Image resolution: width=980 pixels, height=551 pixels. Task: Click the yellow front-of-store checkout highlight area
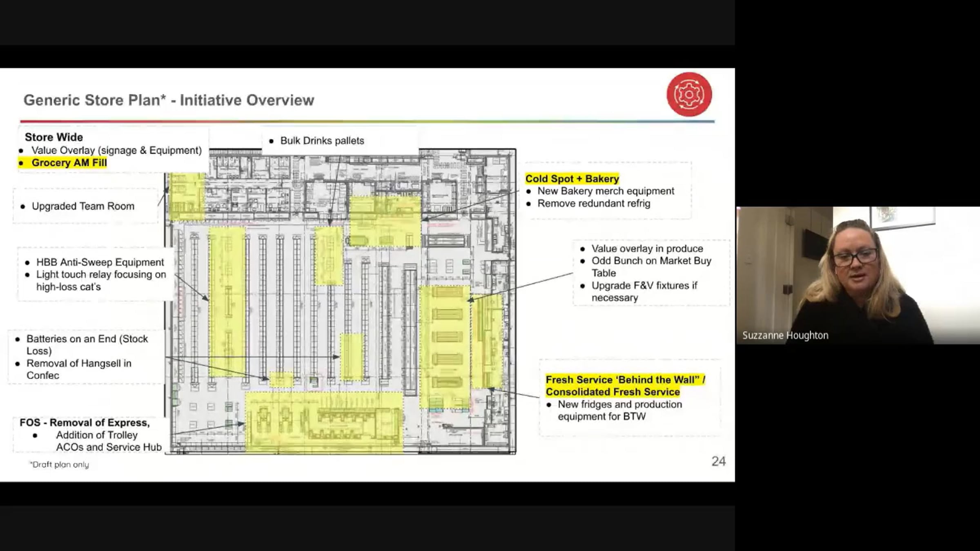324,422
